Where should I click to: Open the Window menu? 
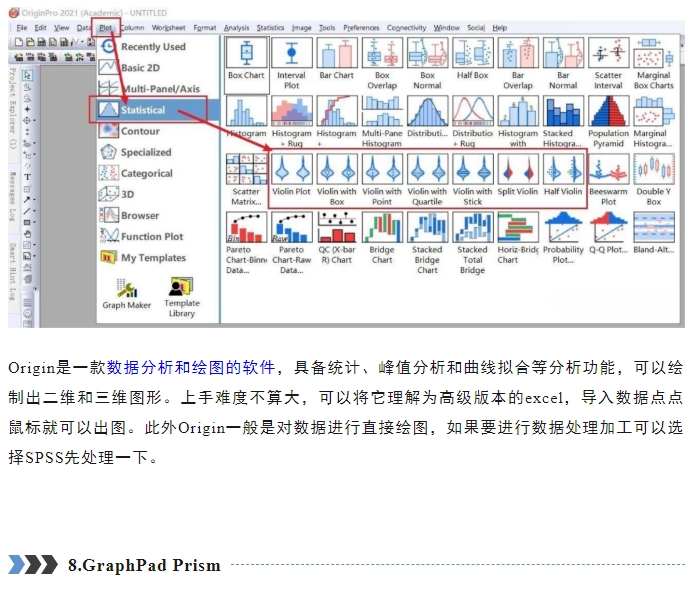click(446, 27)
